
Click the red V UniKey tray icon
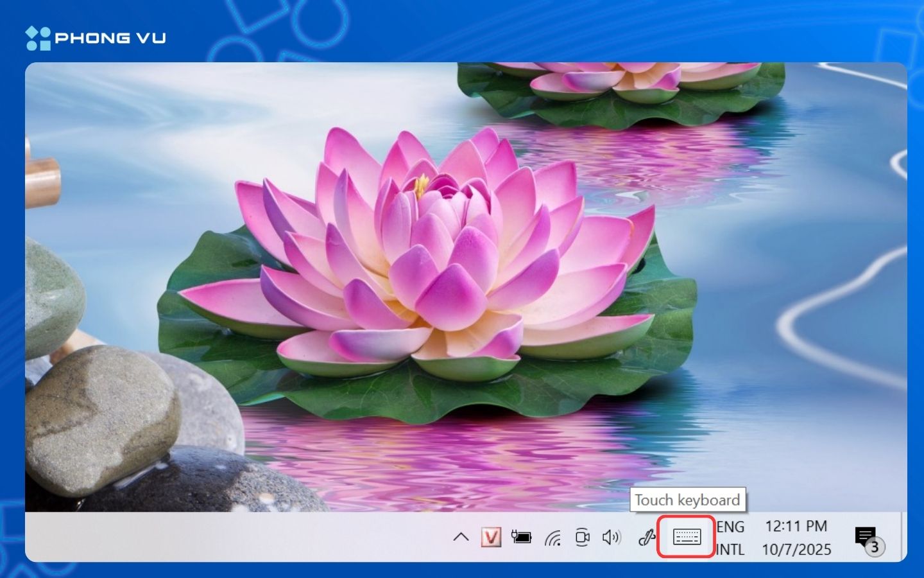491,537
